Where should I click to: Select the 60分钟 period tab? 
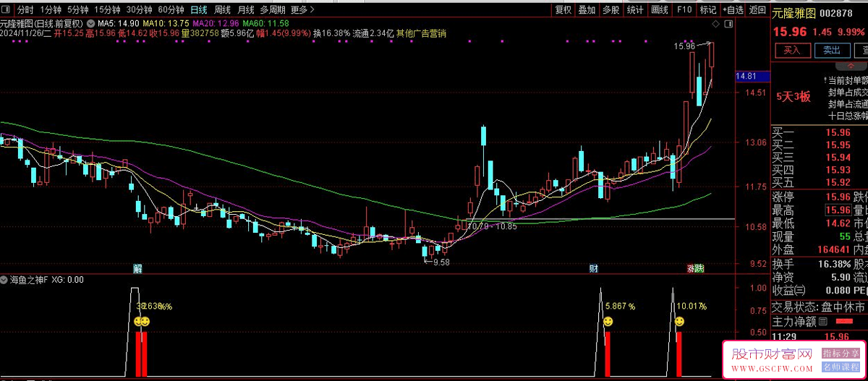click(x=171, y=10)
